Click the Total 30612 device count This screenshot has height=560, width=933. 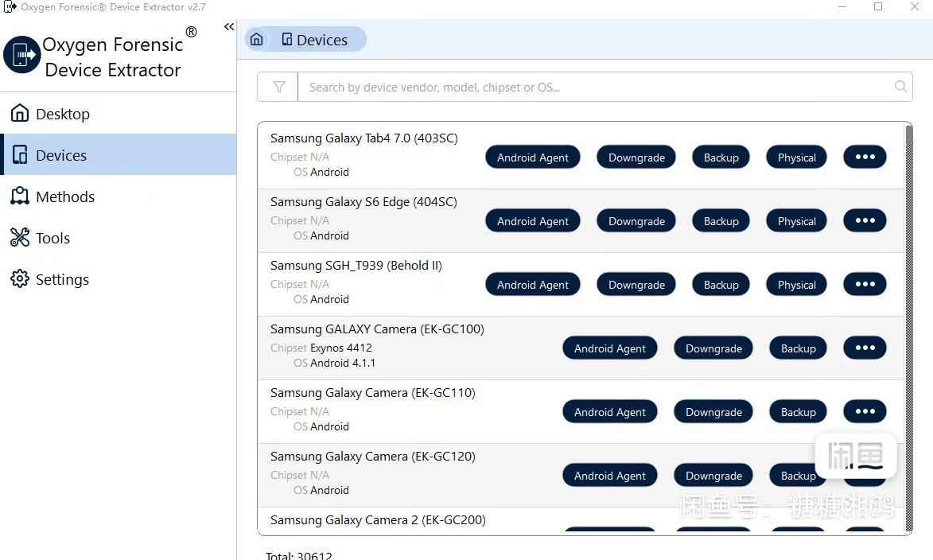coord(299,556)
